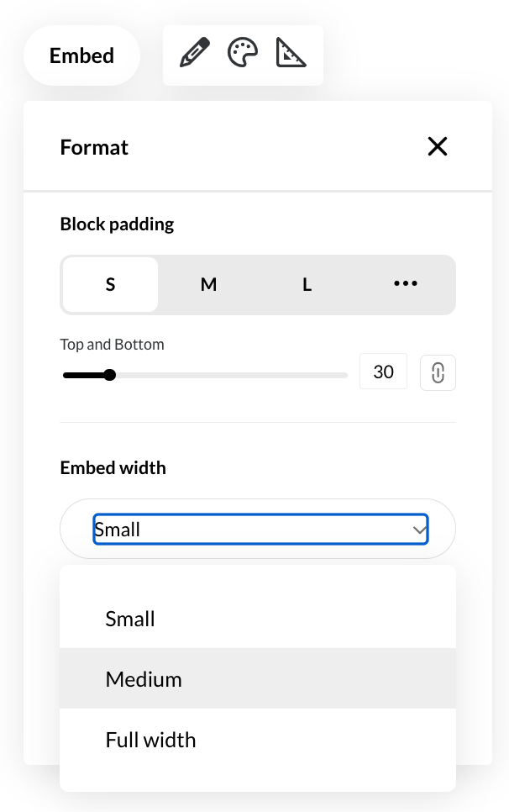The height and width of the screenshot is (812, 509).
Task: Open more block padding options (three dots)
Action: tap(406, 285)
